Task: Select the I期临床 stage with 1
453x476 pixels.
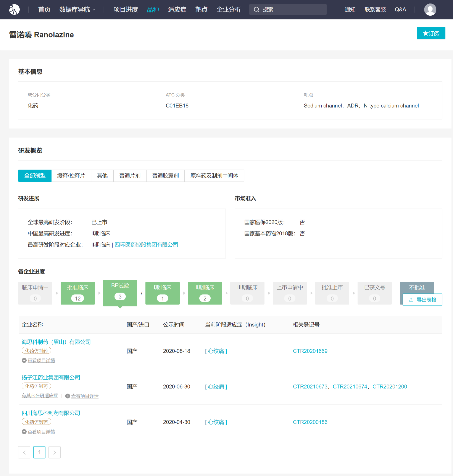Action: pyautogui.click(x=163, y=293)
